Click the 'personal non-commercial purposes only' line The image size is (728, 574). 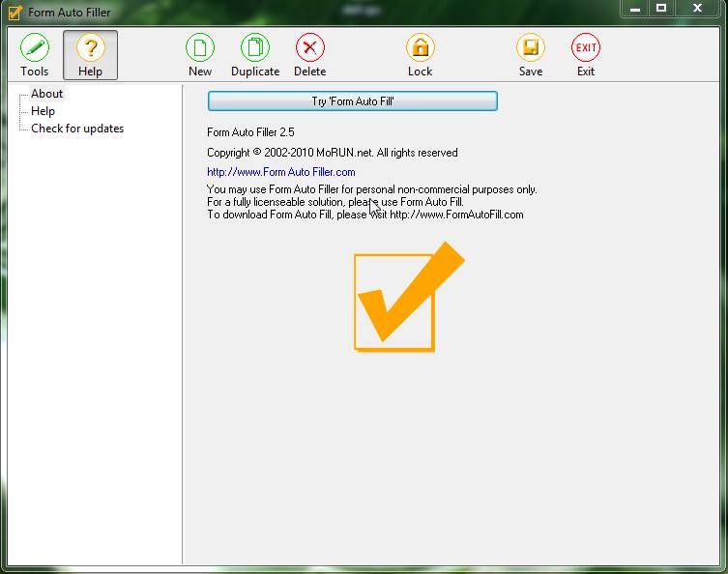[372, 189]
